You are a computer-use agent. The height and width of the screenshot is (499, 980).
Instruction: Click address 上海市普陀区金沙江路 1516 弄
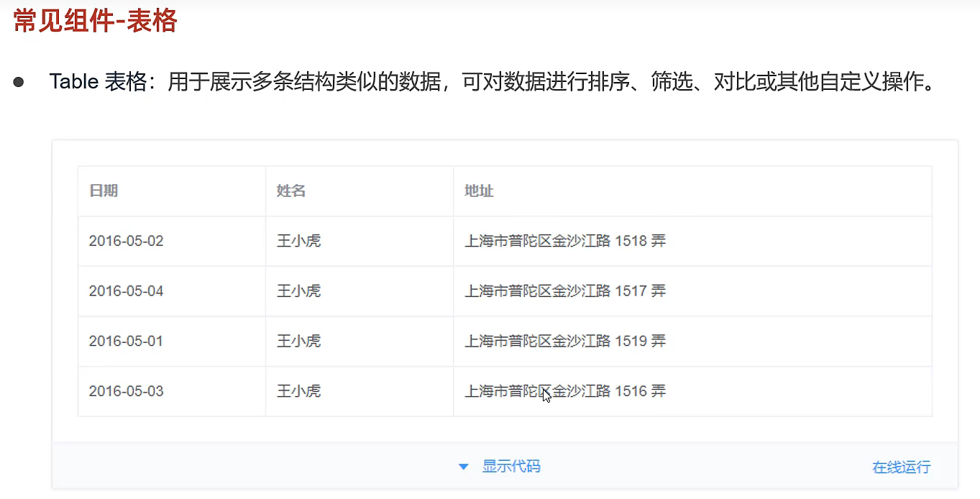pyautogui.click(x=565, y=391)
